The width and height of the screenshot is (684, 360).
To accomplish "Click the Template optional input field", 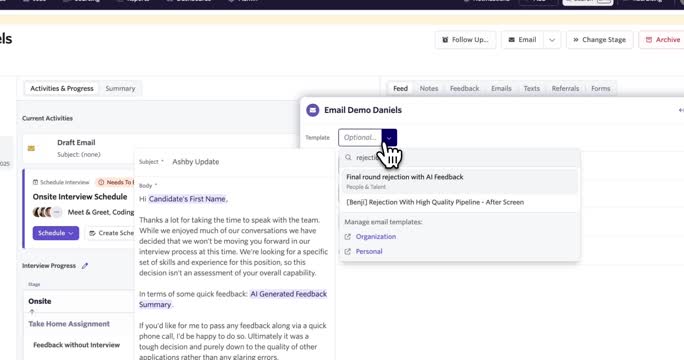I will [x=360, y=137].
